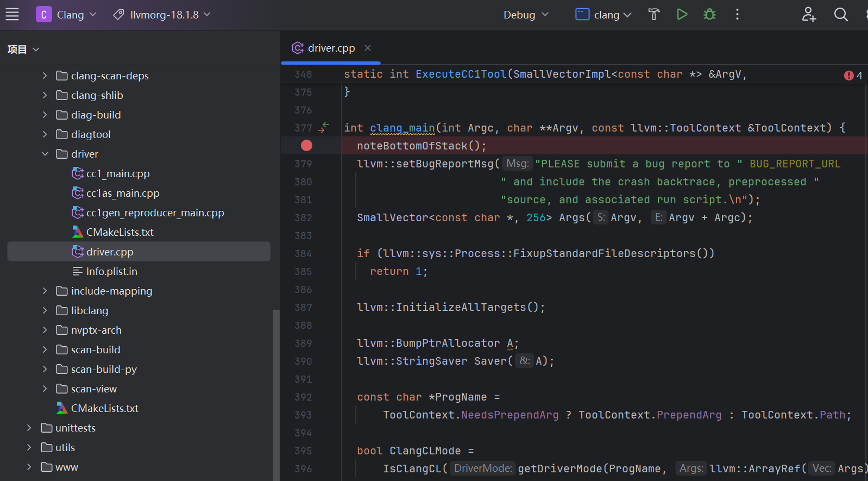Expand the www folder
The width and height of the screenshot is (868, 481).
29,467
